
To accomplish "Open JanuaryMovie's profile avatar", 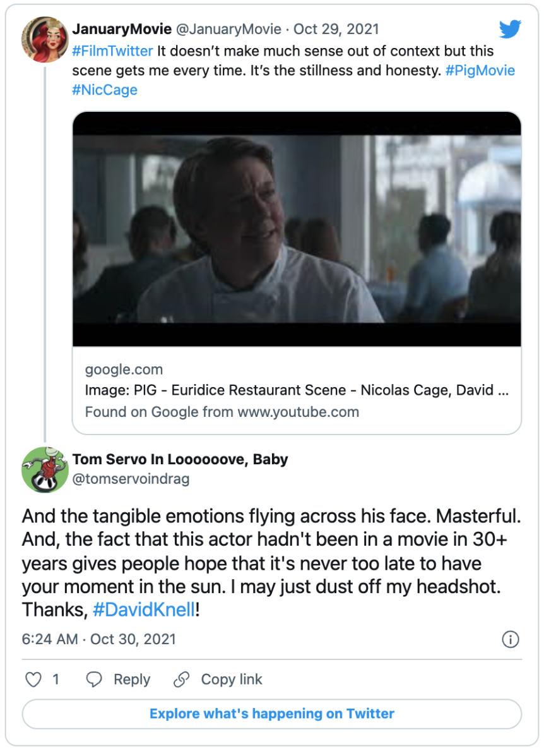I will point(45,40).
